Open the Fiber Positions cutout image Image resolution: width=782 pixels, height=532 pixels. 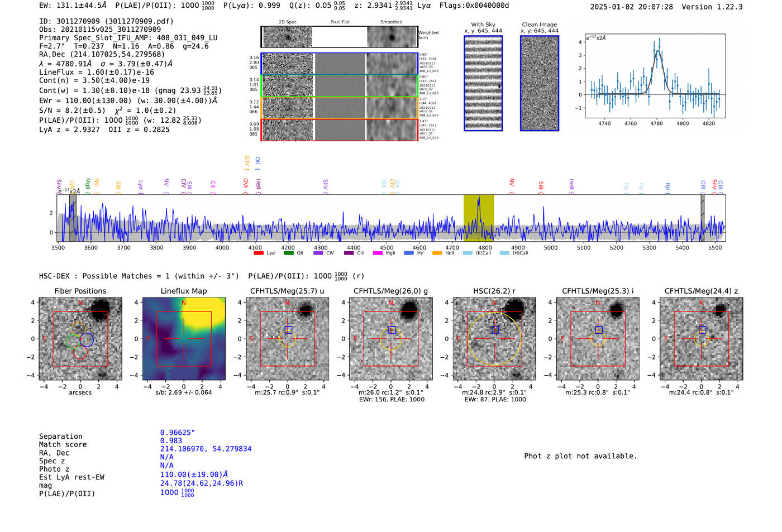(80, 338)
